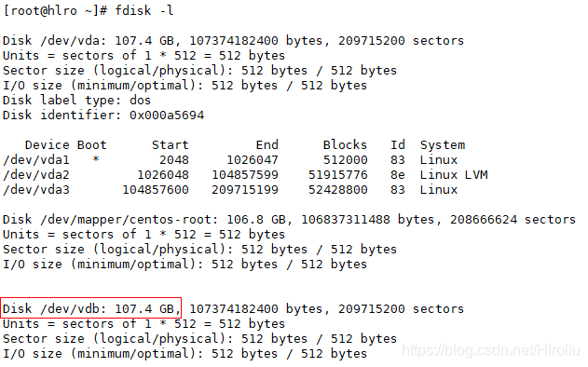This screenshot has height=367, width=588.
Task: Click the Blocks value 51915776
Action: pyautogui.click(x=338, y=175)
